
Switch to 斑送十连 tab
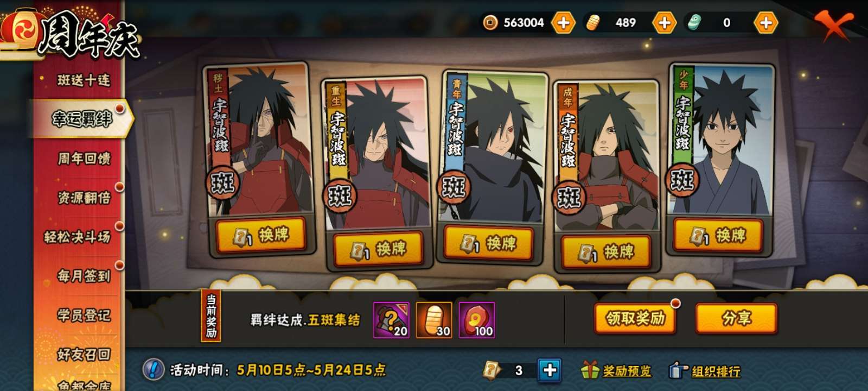click(83, 80)
